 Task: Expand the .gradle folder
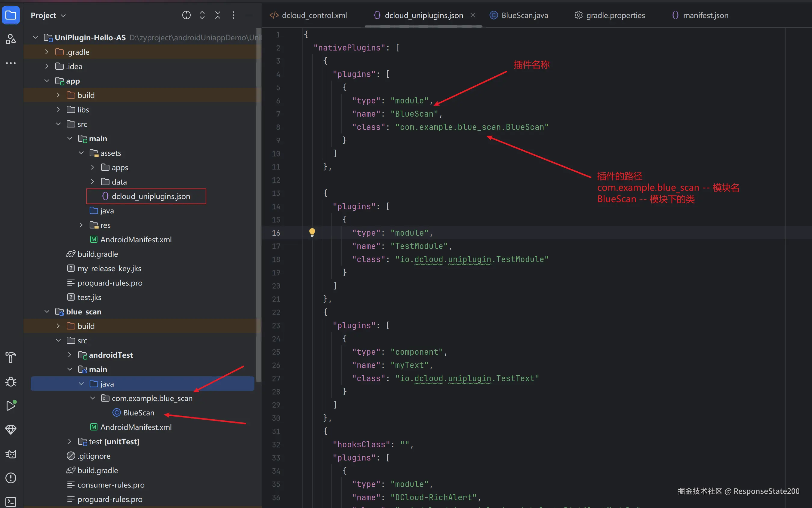point(47,52)
